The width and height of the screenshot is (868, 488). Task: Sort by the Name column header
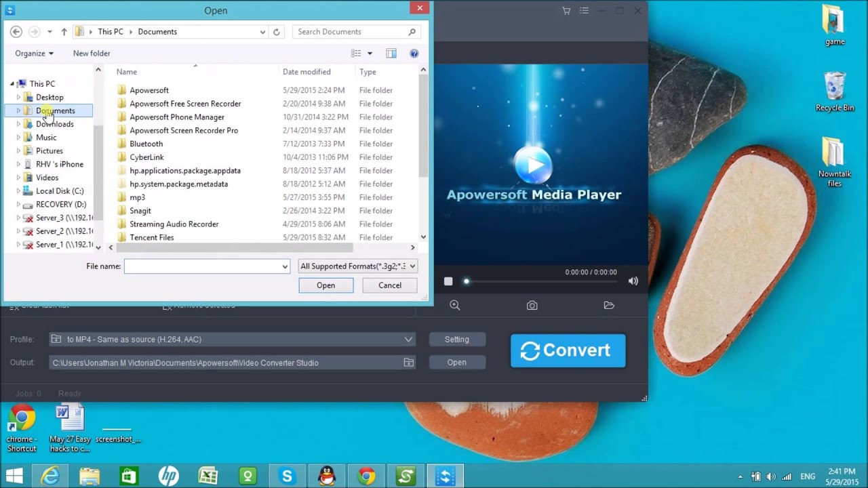(x=127, y=72)
